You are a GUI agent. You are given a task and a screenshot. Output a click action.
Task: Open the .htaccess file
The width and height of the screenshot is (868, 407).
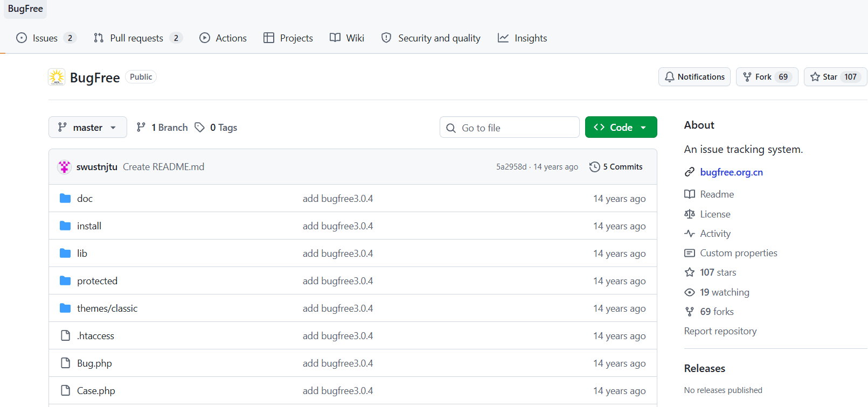(x=95, y=336)
